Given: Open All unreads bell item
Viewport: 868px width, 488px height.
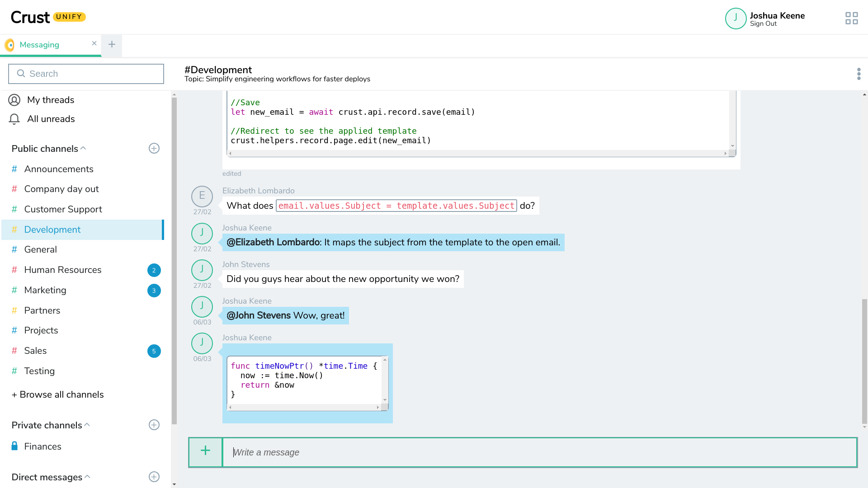Looking at the screenshot, I should pyautogui.click(x=51, y=119).
